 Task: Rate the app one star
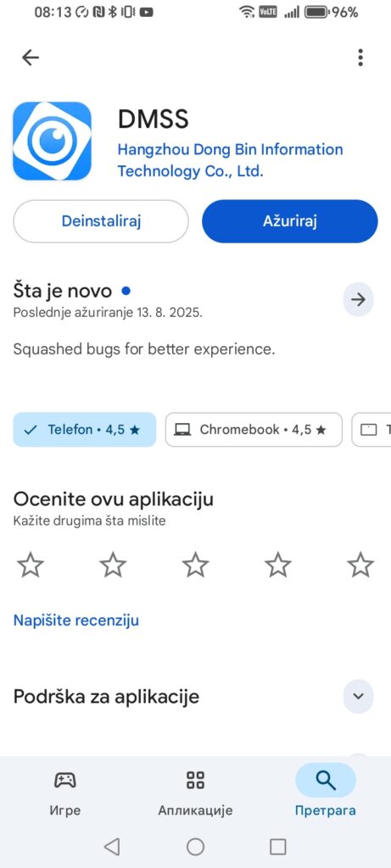coord(31,565)
